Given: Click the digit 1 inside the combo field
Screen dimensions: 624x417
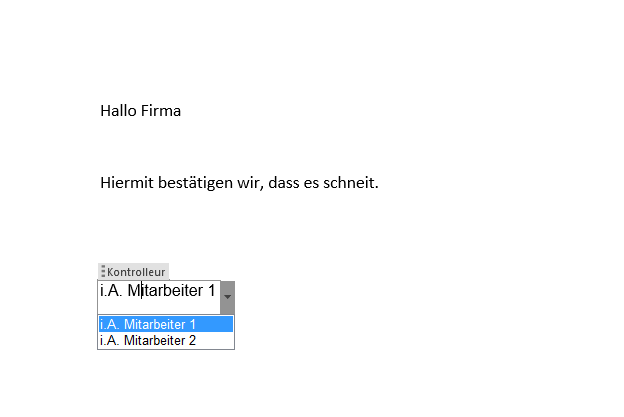Looking at the screenshot, I should pyautogui.click(x=211, y=290).
